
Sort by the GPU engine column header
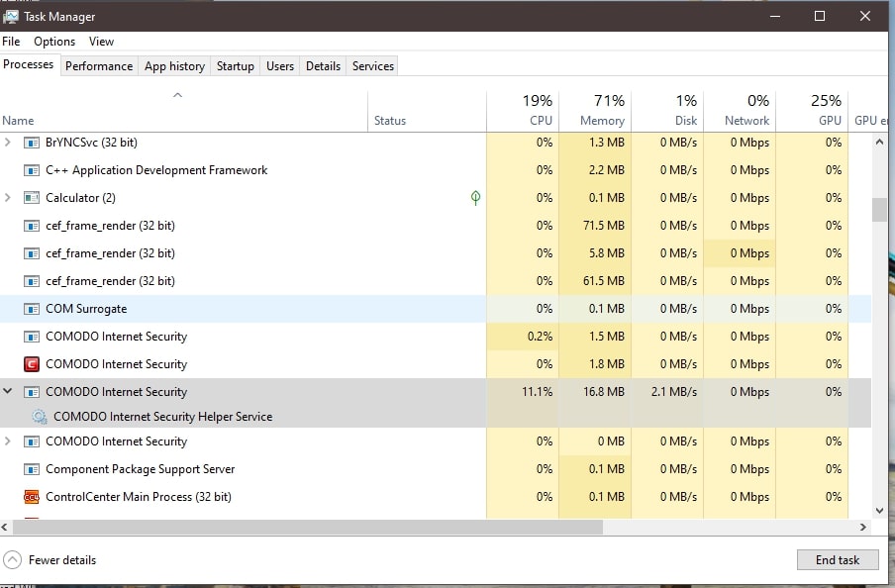coord(868,111)
